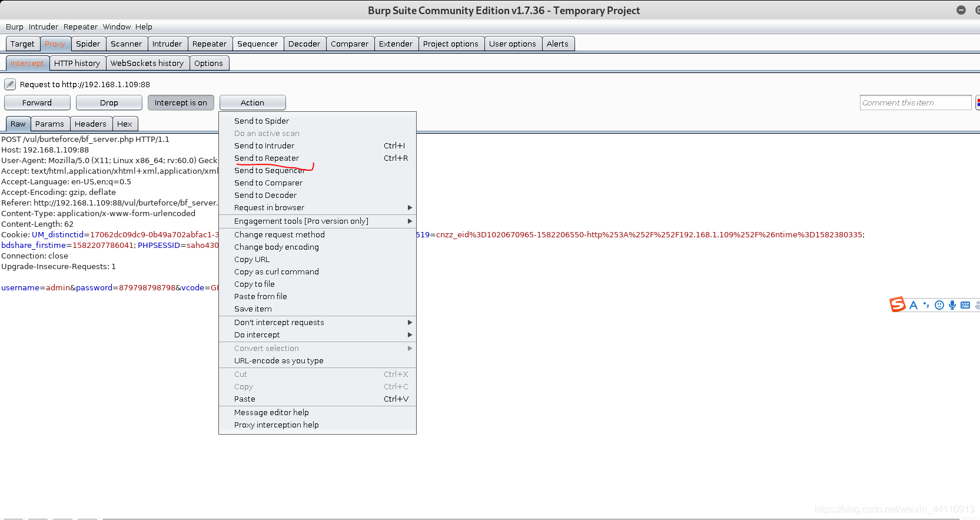Open the Action dropdown button

tap(253, 102)
